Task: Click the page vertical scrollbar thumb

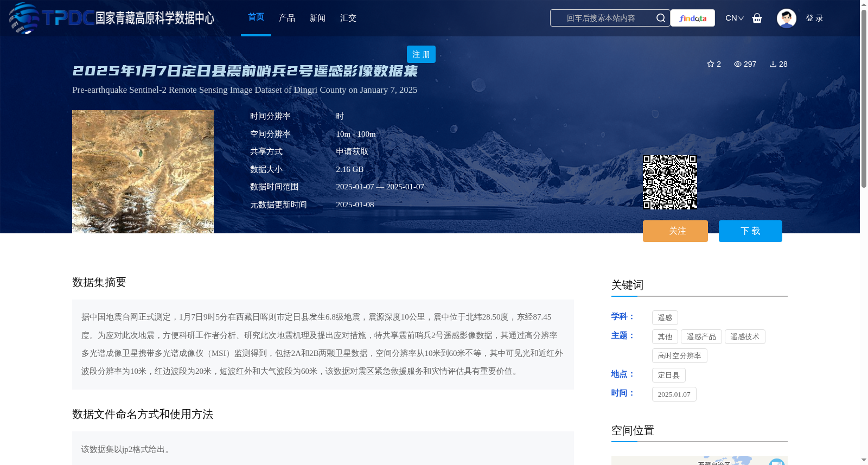Action: (864, 98)
